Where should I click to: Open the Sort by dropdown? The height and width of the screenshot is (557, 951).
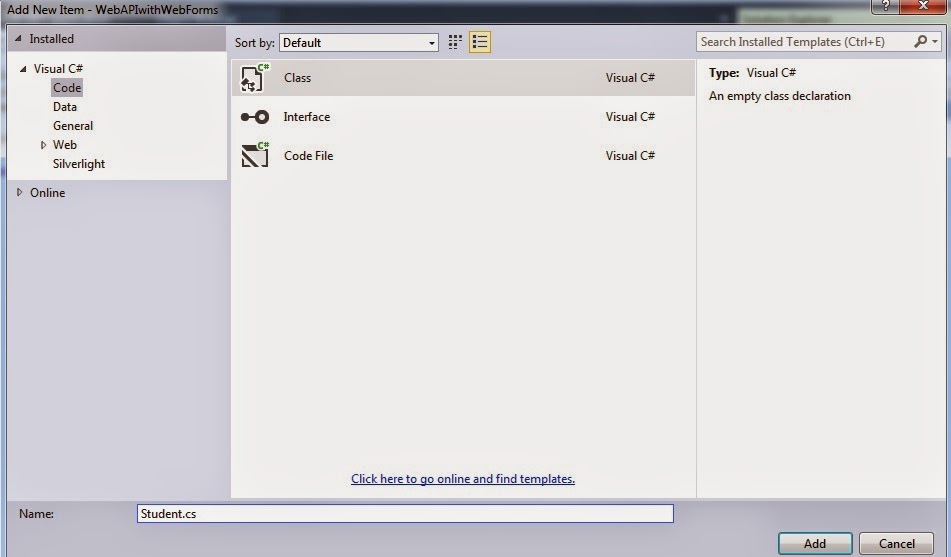point(359,43)
